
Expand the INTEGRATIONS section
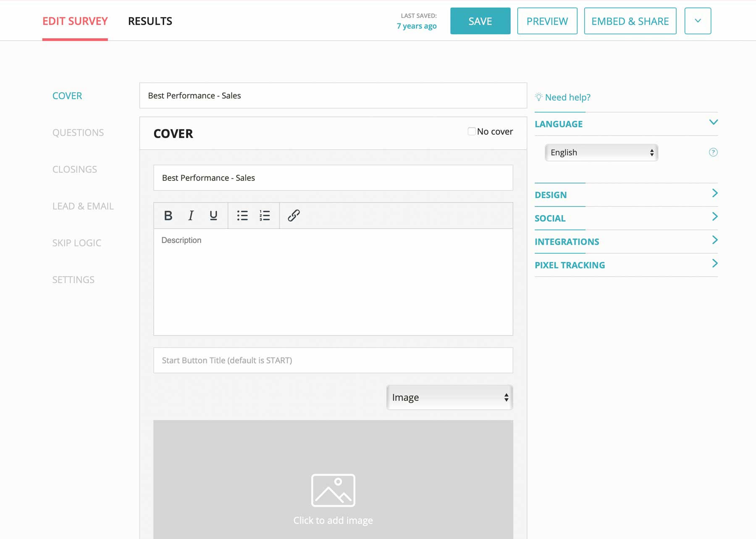626,242
